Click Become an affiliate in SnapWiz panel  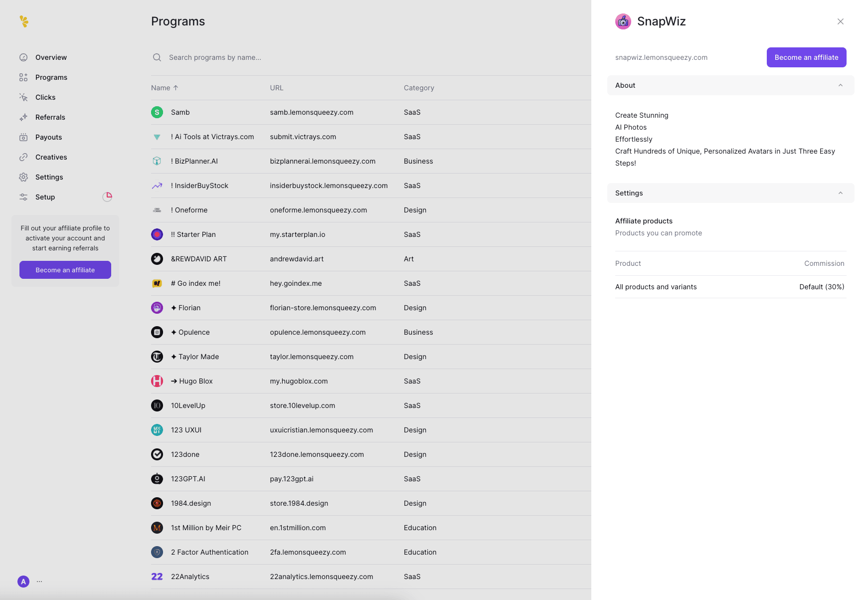coord(806,57)
